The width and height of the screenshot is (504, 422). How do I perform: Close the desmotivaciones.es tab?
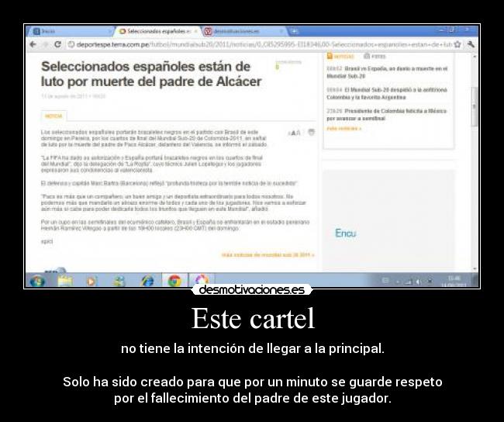pos(281,31)
